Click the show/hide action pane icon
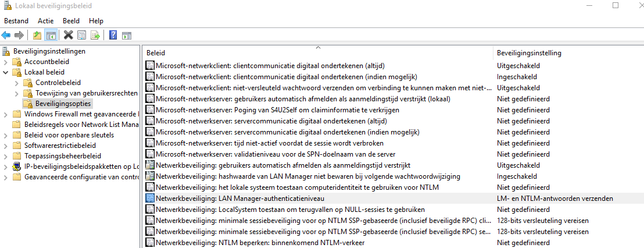Screen dimensions: 644x248 pyautogui.click(x=127, y=36)
